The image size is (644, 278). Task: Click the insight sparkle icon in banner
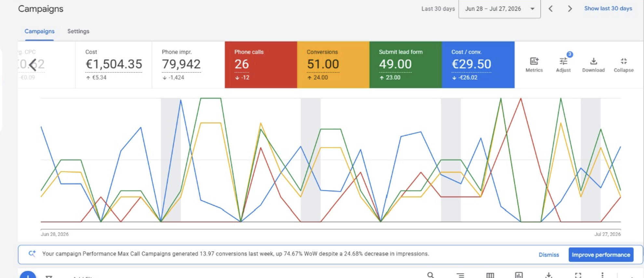pyautogui.click(x=32, y=254)
